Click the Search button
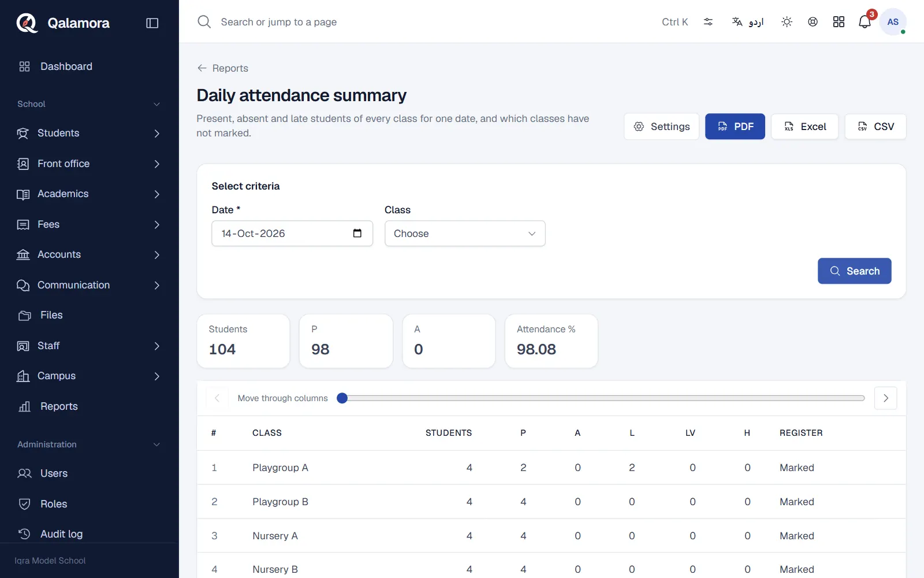924x578 pixels. [x=854, y=271]
